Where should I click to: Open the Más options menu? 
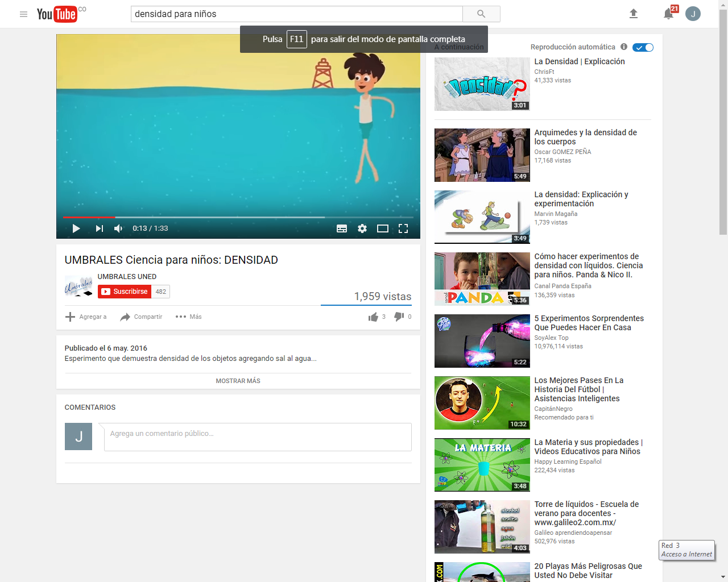[x=188, y=317]
